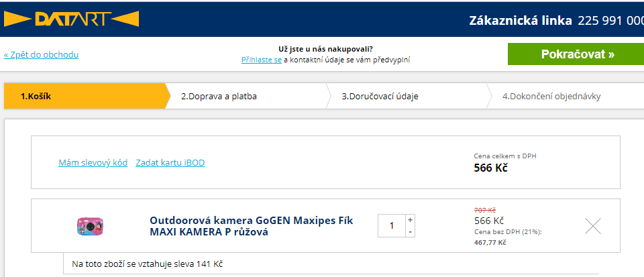Image resolution: width=644 pixels, height=277 pixels.
Task: Click the Zákaznická linka label
Action: [521, 21]
